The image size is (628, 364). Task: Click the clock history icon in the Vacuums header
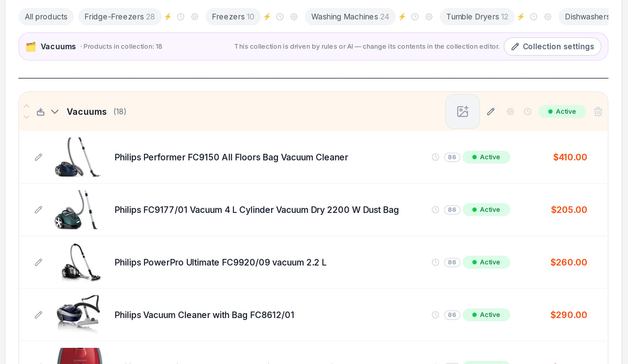tap(528, 111)
